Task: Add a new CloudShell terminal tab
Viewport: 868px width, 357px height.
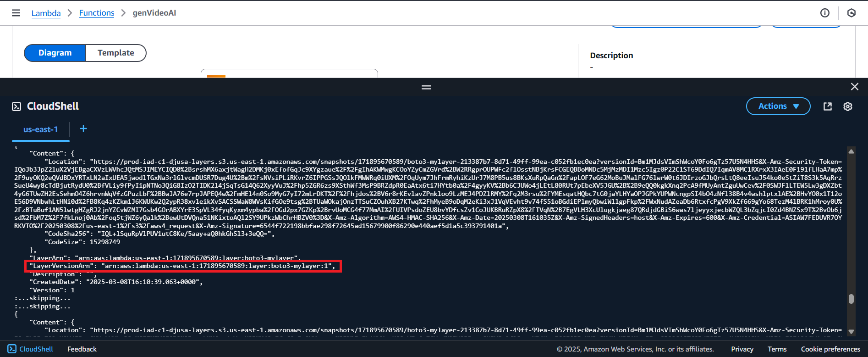Action: point(83,129)
